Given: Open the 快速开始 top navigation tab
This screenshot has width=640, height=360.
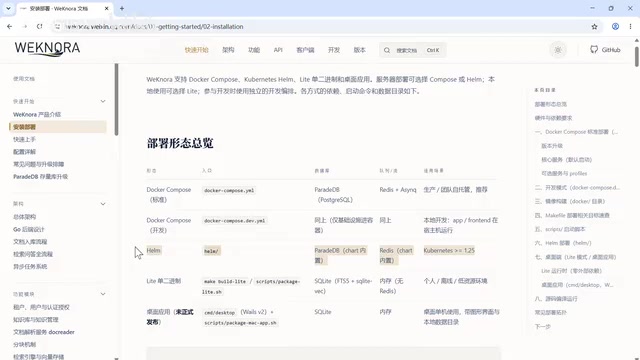Looking at the screenshot, I should 196,50.
